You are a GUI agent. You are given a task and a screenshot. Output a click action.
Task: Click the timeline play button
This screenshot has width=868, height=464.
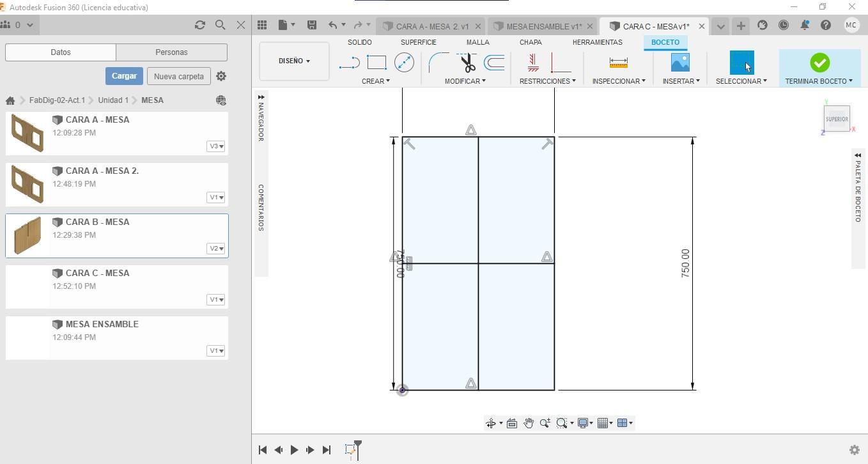[x=294, y=450]
